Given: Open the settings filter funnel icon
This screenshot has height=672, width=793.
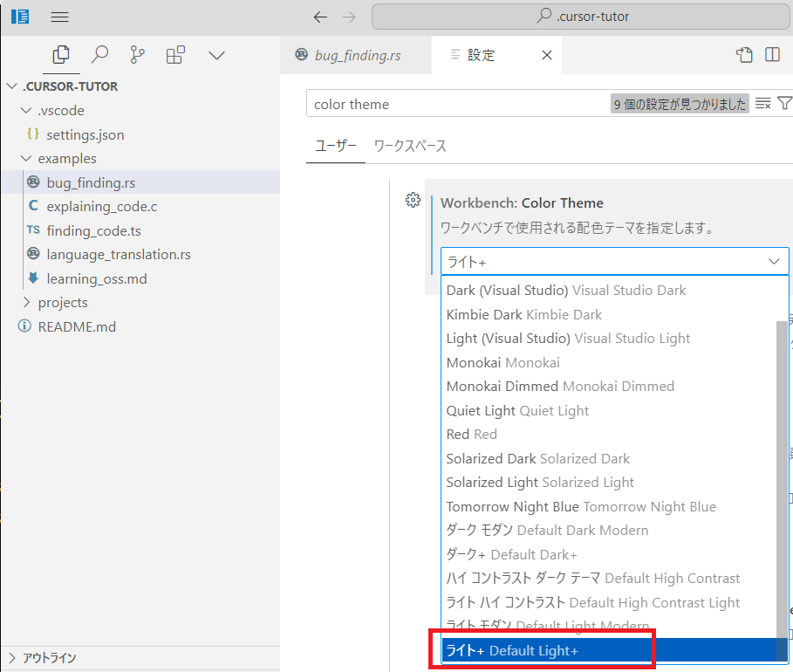Looking at the screenshot, I should pos(784,103).
